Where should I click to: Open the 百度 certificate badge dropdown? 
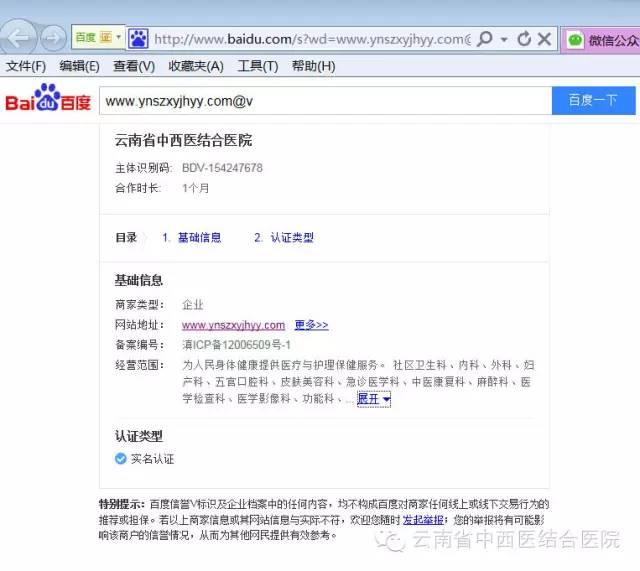coord(118,37)
